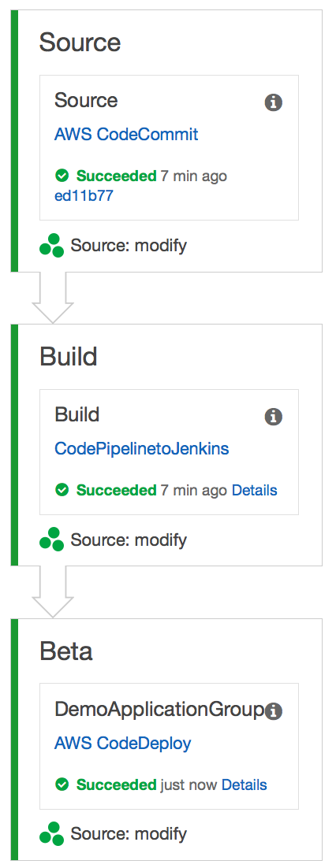Image resolution: width=336 pixels, height=868 pixels.
Task: Click transition arrow between Source and Build
Action: [53, 298]
